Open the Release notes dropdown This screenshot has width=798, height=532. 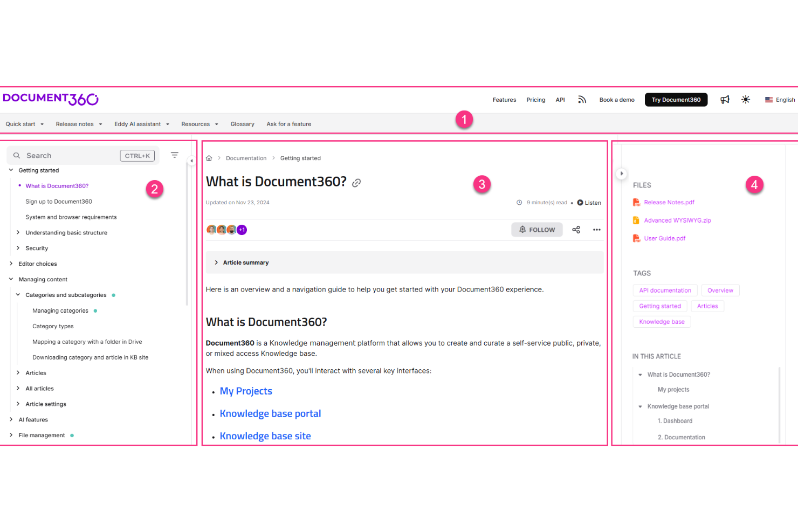tap(79, 124)
